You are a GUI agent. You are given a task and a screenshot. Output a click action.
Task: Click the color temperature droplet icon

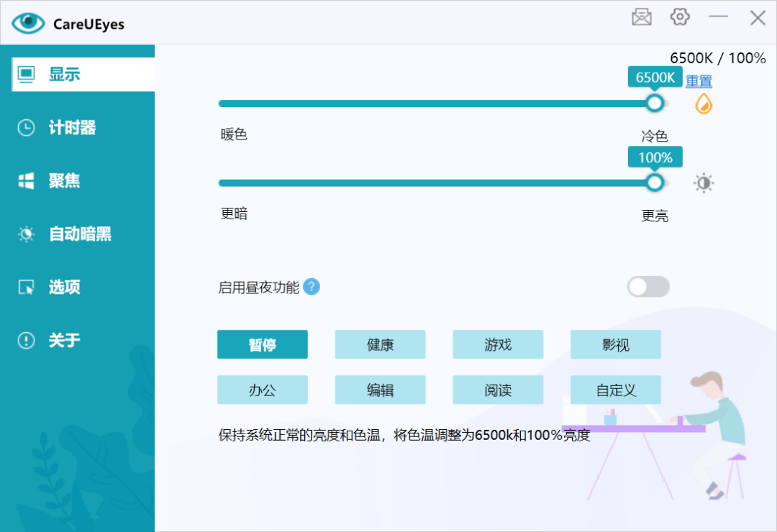703,104
